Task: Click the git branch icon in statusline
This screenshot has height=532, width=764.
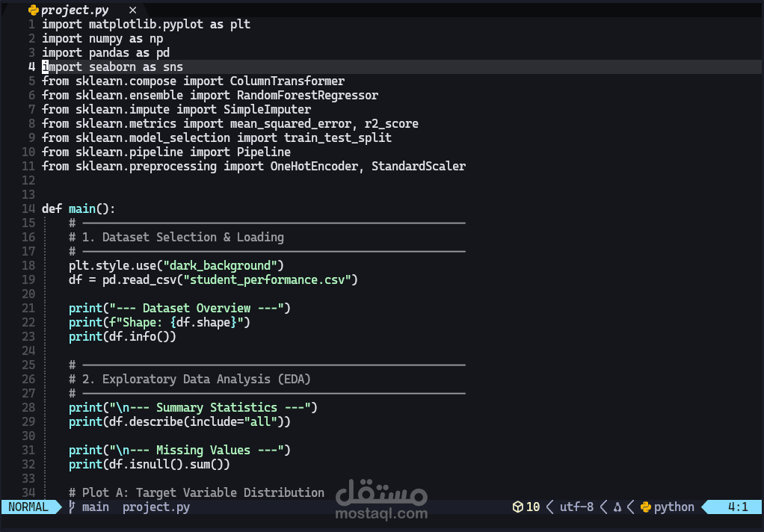Action: tap(72, 507)
